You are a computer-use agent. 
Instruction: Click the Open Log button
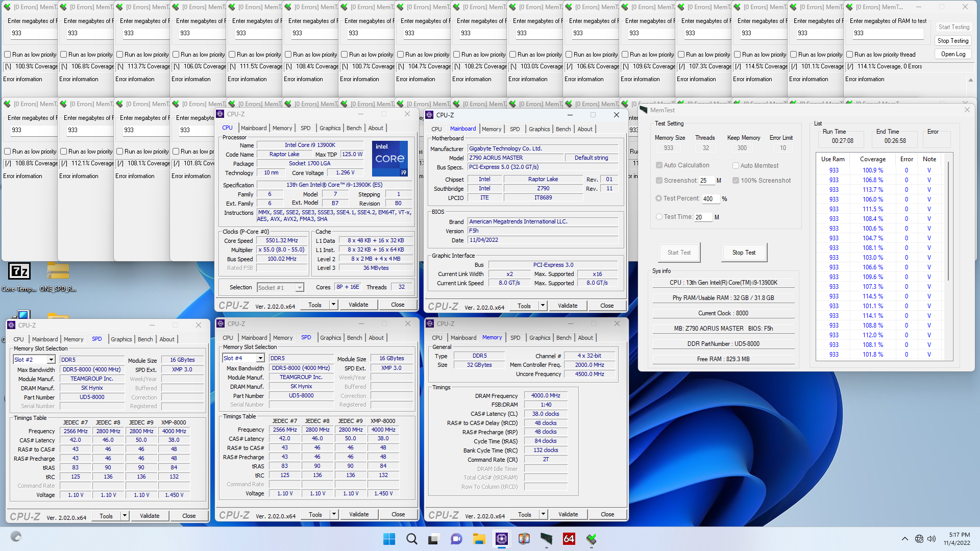[x=953, y=54]
